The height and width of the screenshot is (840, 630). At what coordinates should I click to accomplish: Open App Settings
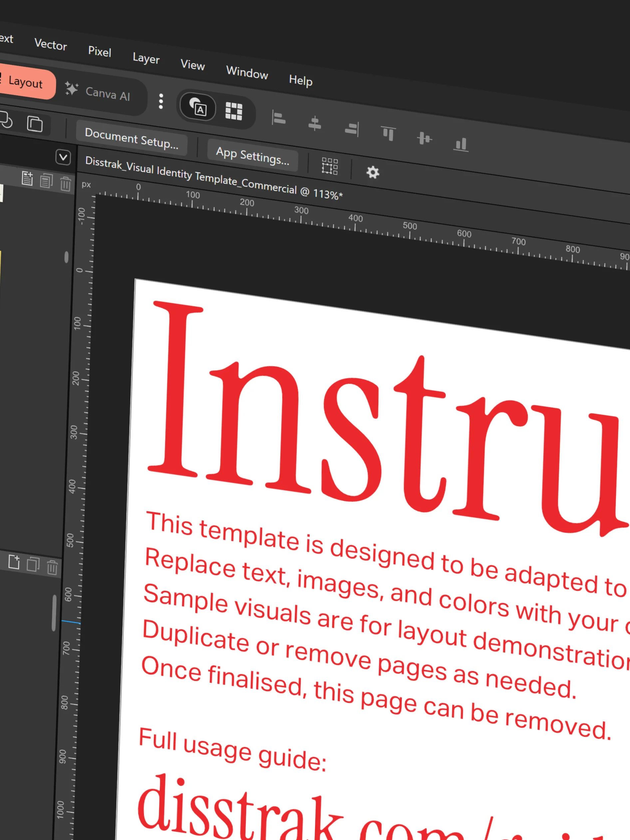point(252,155)
